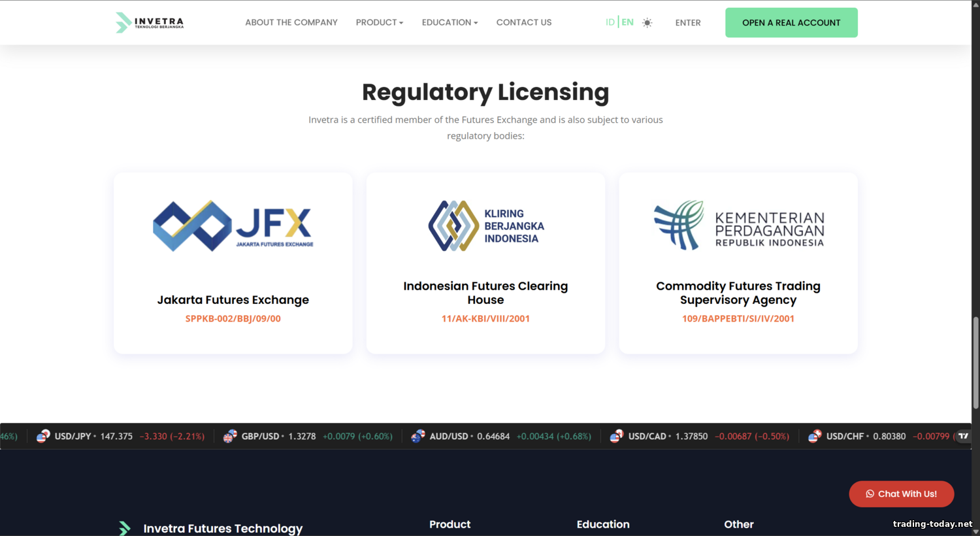This screenshot has height=536, width=980.
Task: Click the Kementerian Perdagangan logo
Action: tap(738, 226)
